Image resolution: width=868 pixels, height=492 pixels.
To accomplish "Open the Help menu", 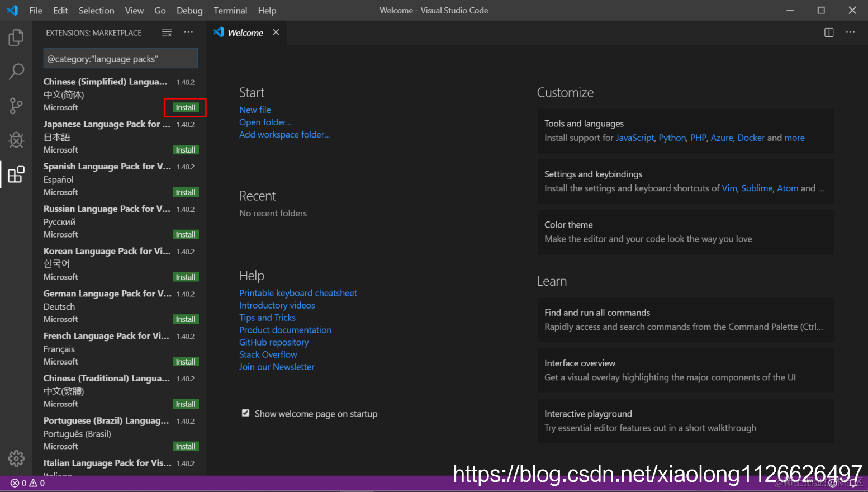I will 267,10.
